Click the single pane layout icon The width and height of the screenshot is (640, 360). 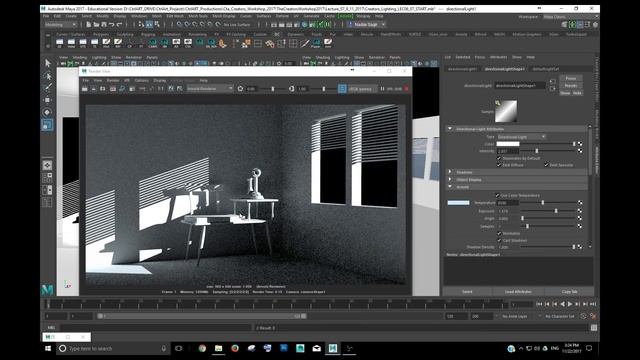coord(47,165)
